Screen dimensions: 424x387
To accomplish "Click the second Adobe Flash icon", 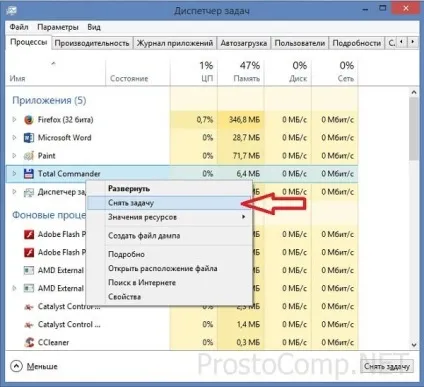I will click(29, 252).
